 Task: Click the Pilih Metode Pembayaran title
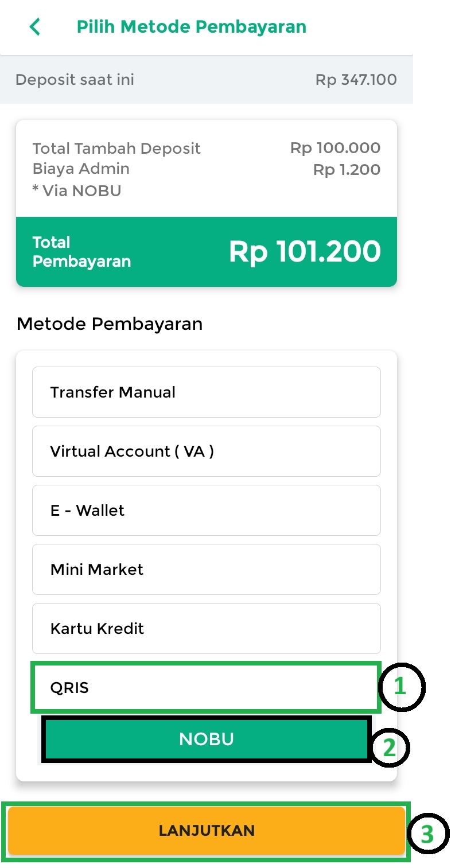pyautogui.click(x=192, y=27)
